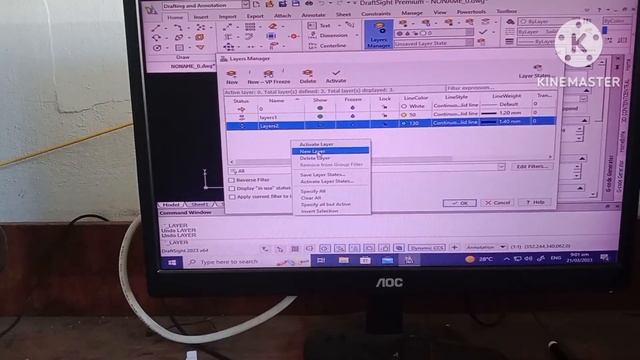Click the Delete layer icon in toolbar
The image size is (640, 360).
click(307, 73)
